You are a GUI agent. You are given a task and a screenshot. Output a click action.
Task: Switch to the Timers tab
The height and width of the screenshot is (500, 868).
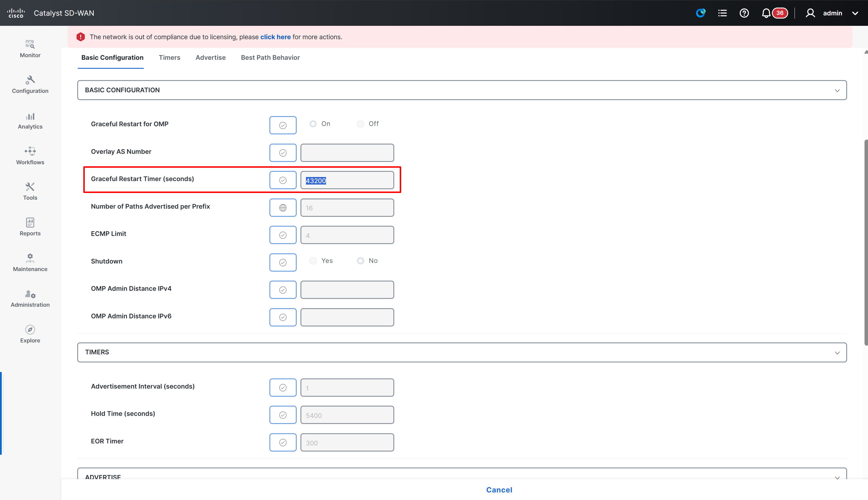point(169,57)
